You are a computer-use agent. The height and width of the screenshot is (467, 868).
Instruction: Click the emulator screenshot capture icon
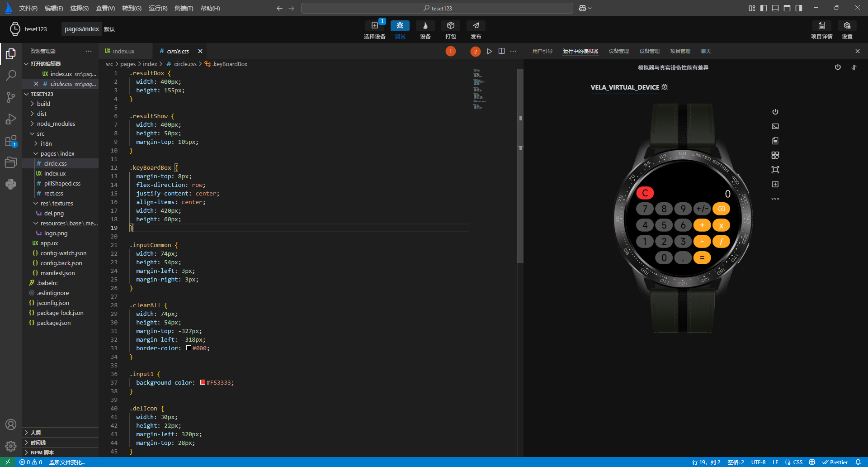[775, 170]
